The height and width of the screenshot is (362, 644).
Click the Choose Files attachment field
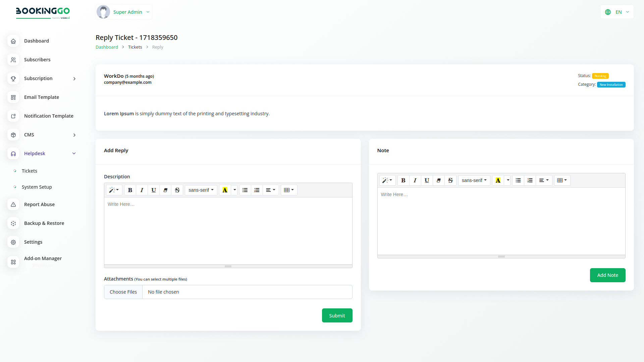pyautogui.click(x=123, y=292)
